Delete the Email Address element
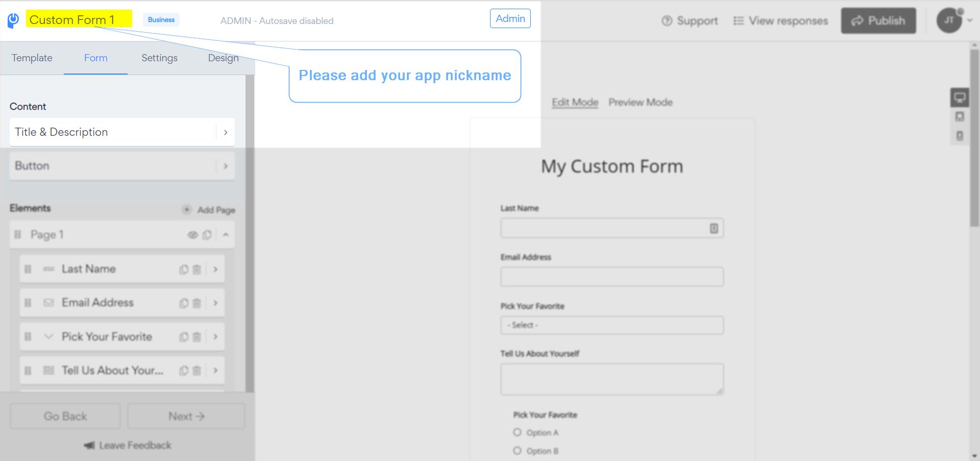The height and width of the screenshot is (461, 980). click(x=197, y=303)
